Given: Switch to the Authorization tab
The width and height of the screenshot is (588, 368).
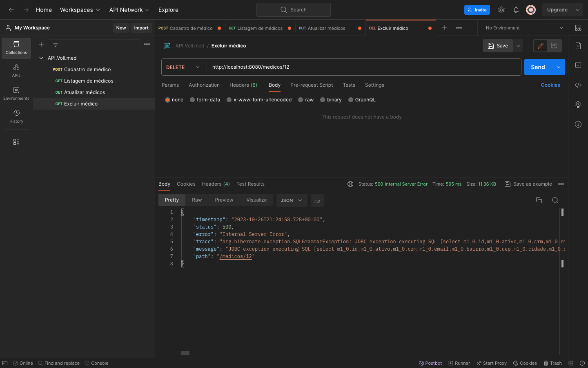Looking at the screenshot, I should tap(204, 85).
